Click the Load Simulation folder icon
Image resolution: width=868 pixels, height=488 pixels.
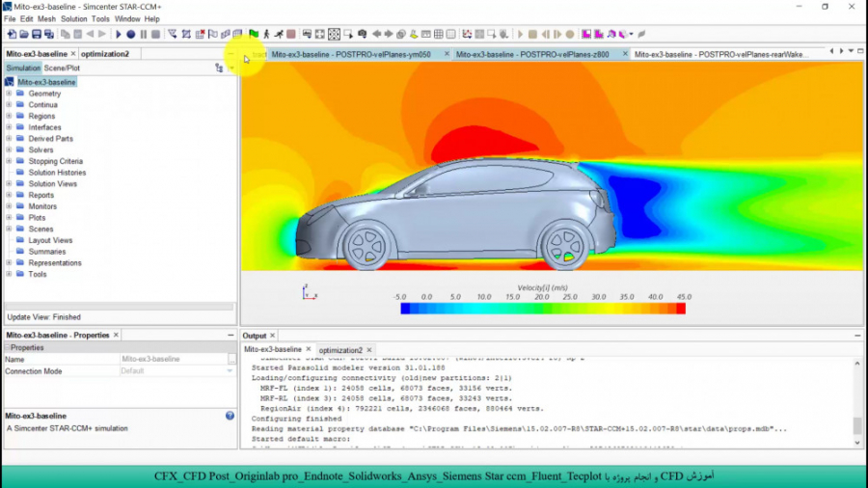(24, 35)
